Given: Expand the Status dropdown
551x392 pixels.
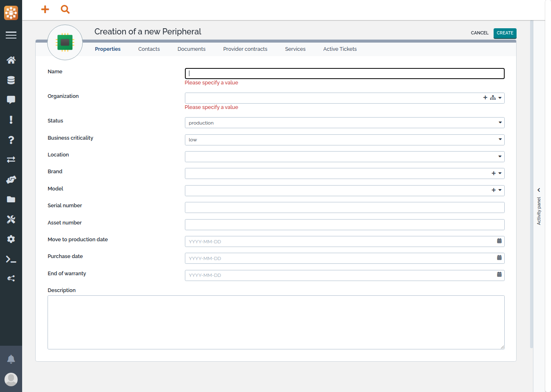Looking at the screenshot, I should click(500, 123).
